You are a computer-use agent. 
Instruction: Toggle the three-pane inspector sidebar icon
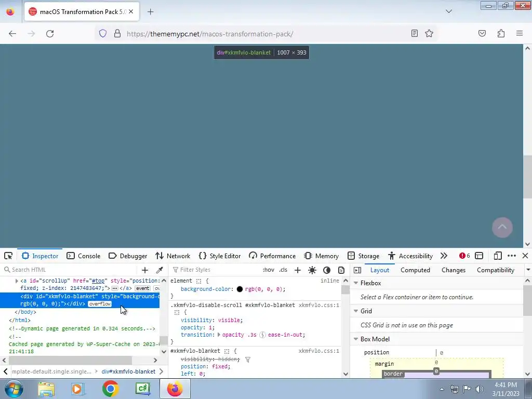tap(357, 270)
